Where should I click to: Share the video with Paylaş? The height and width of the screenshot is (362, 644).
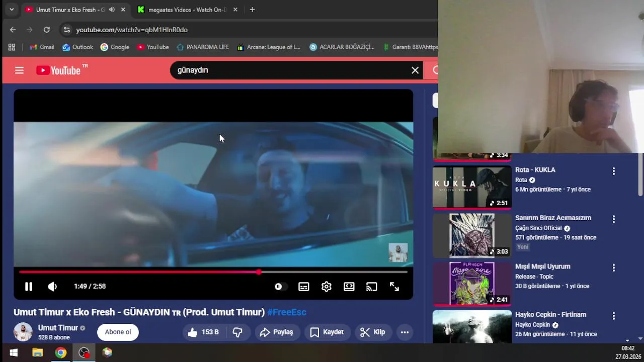[x=277, y=332]
